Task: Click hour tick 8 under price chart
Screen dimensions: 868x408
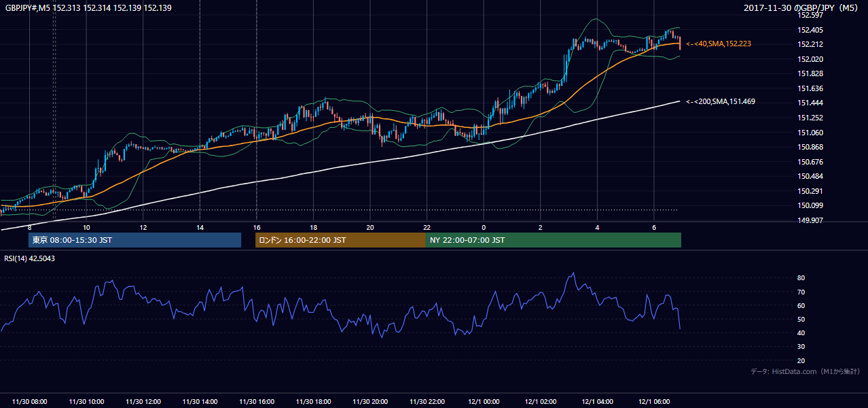Action: (30, 227)
